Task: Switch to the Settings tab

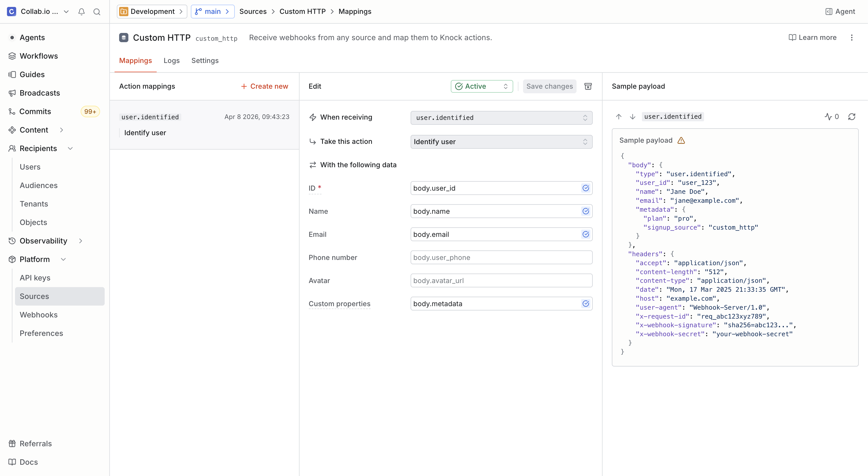Action: 205,61
